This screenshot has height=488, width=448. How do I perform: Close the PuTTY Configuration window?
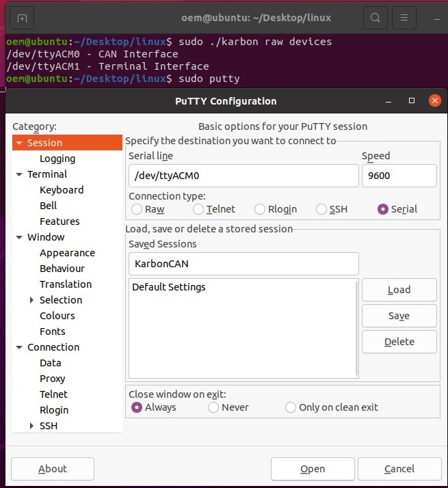tap(435, 100)
